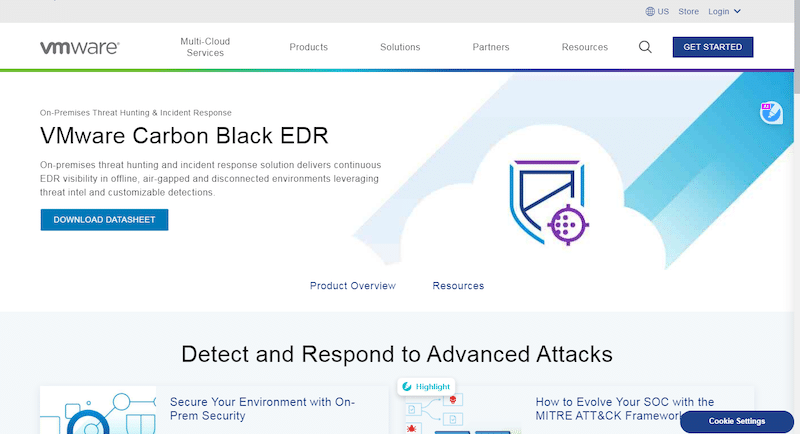Click Detect and Respond to Advanced Attacks heading
This screenshot has width=800, height=434.
tap(397, 354)
